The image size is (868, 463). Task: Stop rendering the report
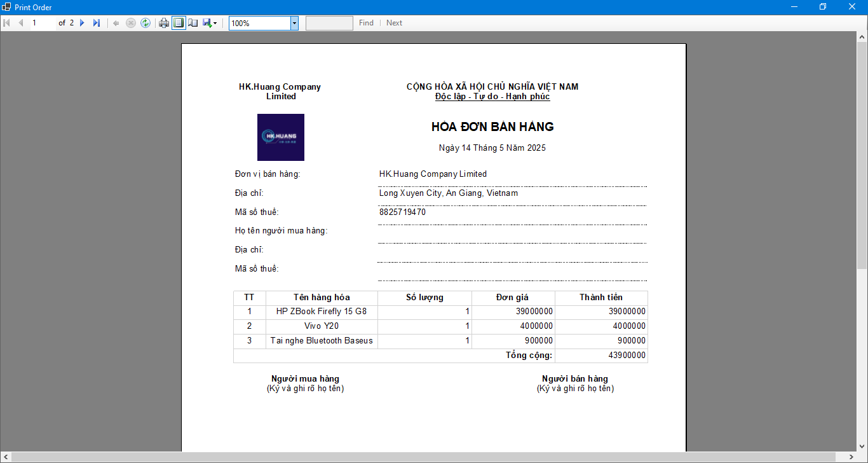click(x=131, y=23)
